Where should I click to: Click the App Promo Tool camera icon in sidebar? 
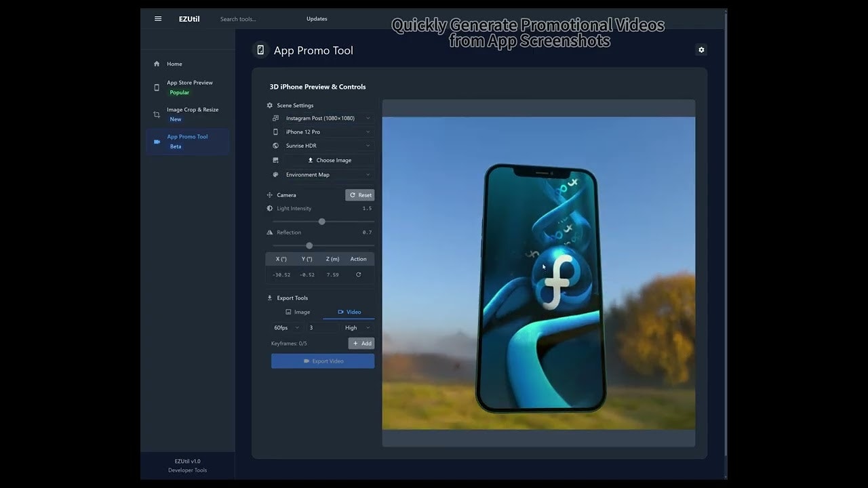(157, 142)
